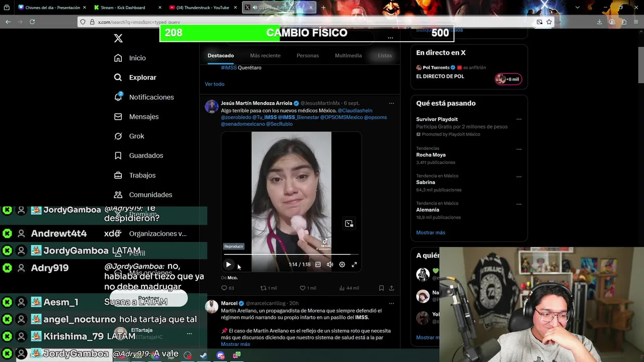
Task: Click the X logo in sidebar
Action: click(x=118, y=38)
